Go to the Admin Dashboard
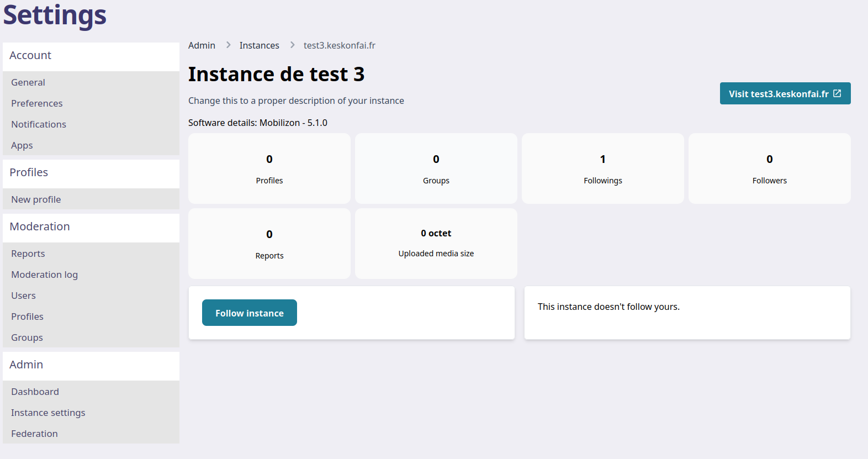This screenshot has height=459, width=868. pos(35,392)
